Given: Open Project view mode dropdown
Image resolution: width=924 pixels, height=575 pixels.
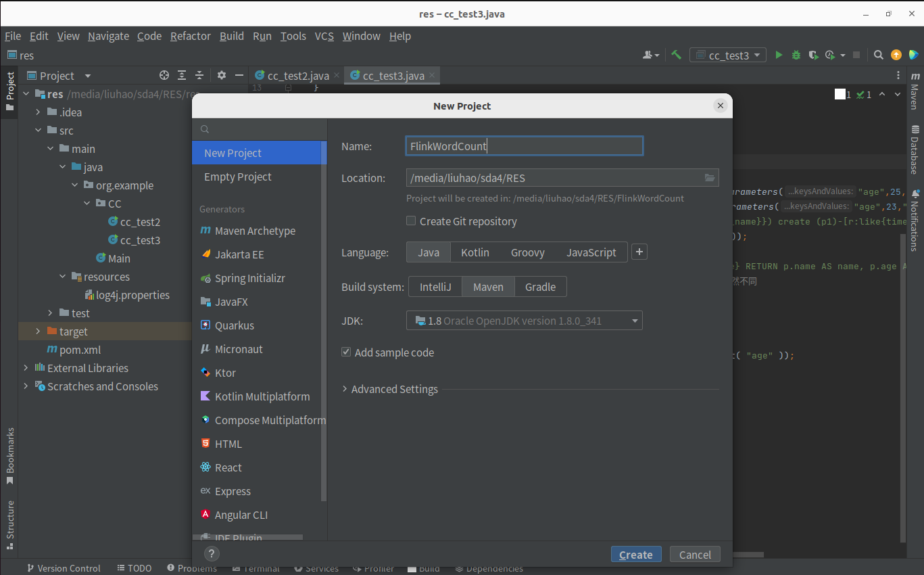Looking at the screenshot, I should [88, 76].
